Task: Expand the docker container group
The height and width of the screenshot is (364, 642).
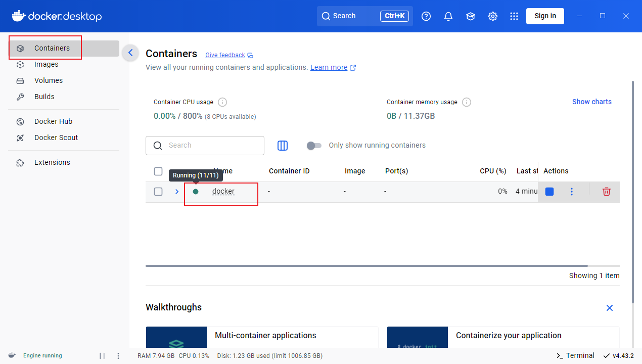Action: pos(177,192)
